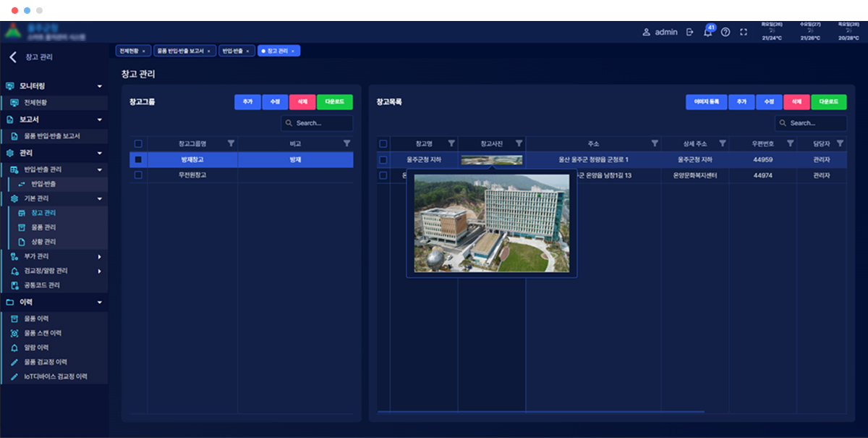Tick the select-all checkbox in 창고목록 header
This screenshot has width=868, height=438.
(383, 143)
